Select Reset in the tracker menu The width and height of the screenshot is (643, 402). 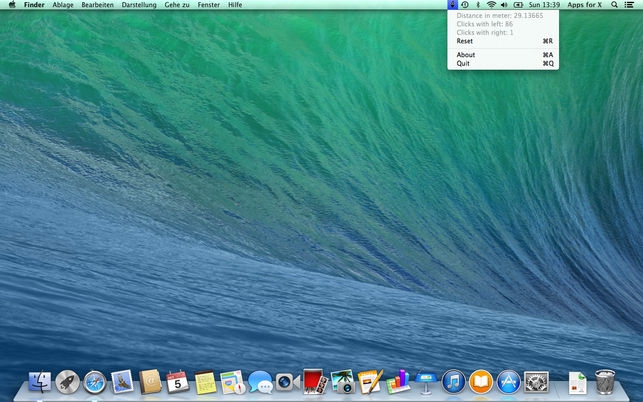click(465, 41)
